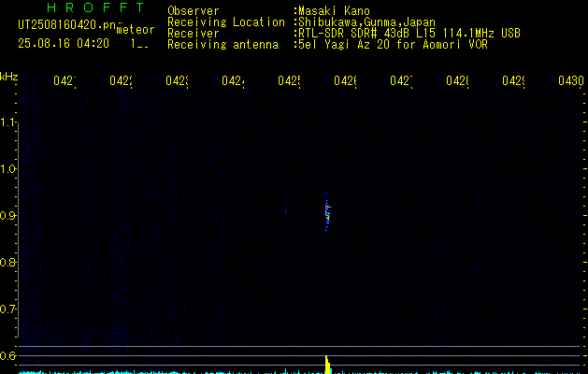Click the Receiving Location label
The height and width of the screenshot is (374, 588).
click(226, 22)
